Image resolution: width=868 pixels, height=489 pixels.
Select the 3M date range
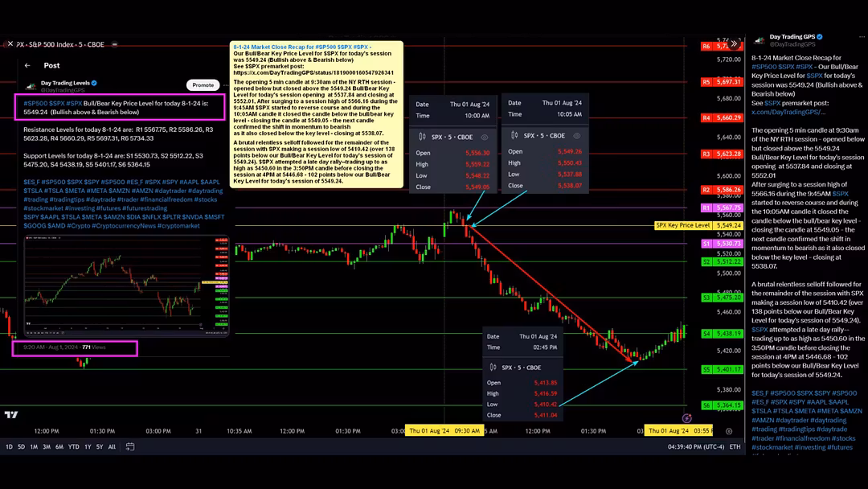pyautogui.click(x=47, y=446)
